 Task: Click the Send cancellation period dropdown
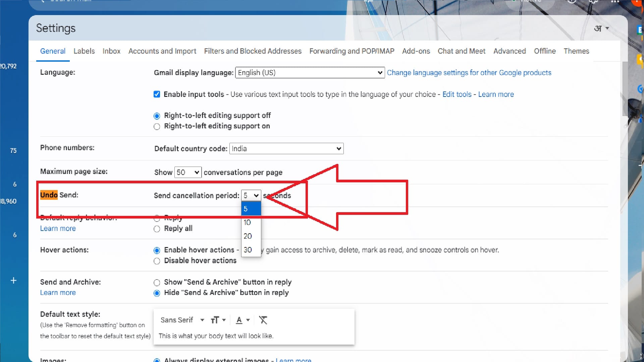pyautogui.click(x=251, y=195)
